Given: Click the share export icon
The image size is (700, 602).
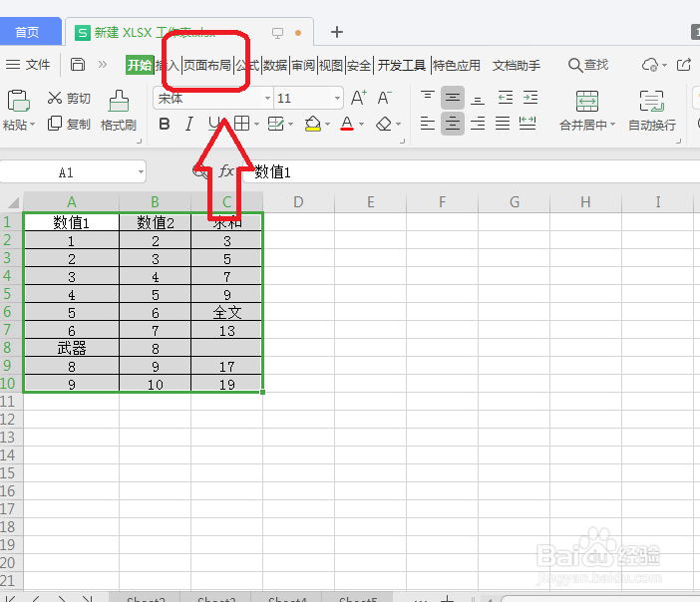Looking at the screenshot, I should [x=684, y=65].
